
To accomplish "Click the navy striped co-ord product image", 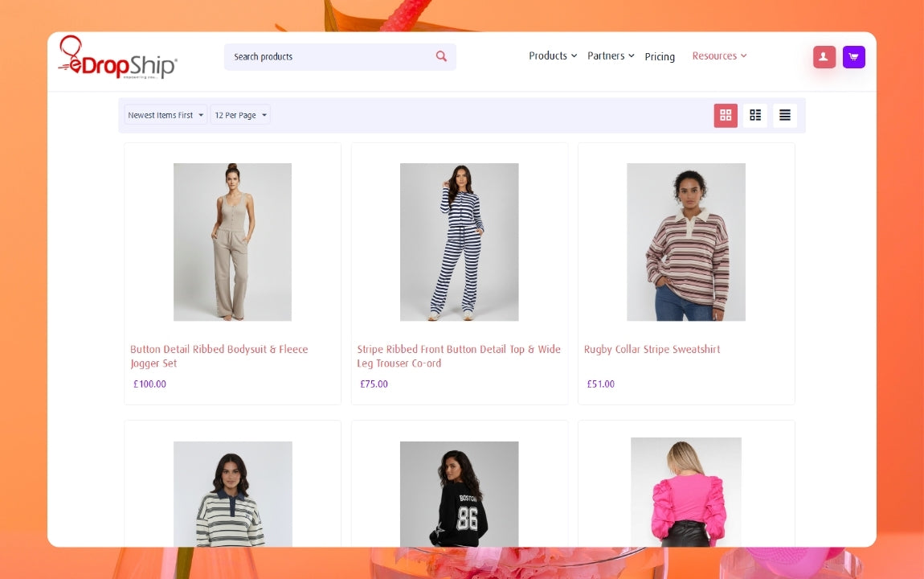I will 459,242.
